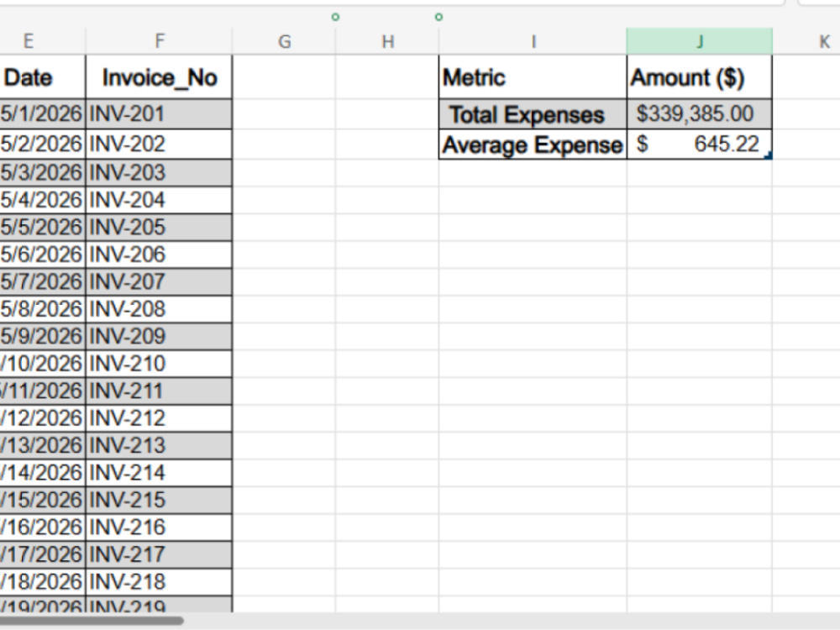Click date cell 5/1/2026
The height and width of the screenshot is (630, 840).
42,114
